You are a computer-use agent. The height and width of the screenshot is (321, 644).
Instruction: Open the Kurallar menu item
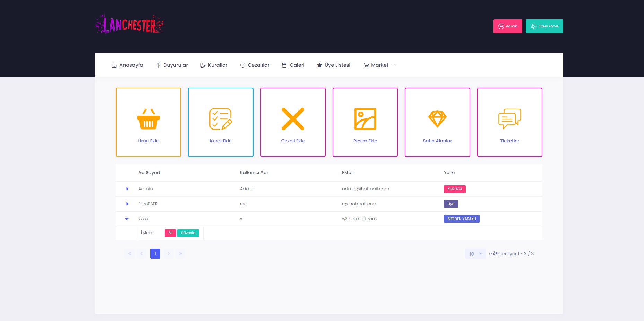[x=214, y=65]
